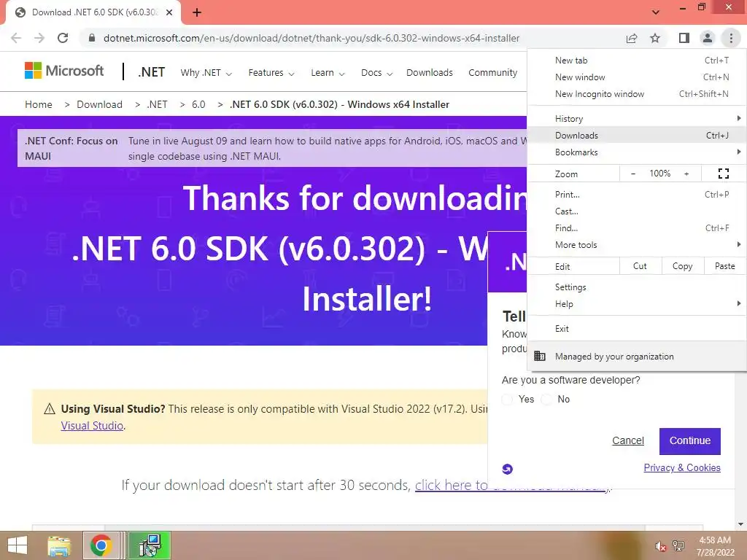
Task: Expand the History submenu
Action: 637,119
